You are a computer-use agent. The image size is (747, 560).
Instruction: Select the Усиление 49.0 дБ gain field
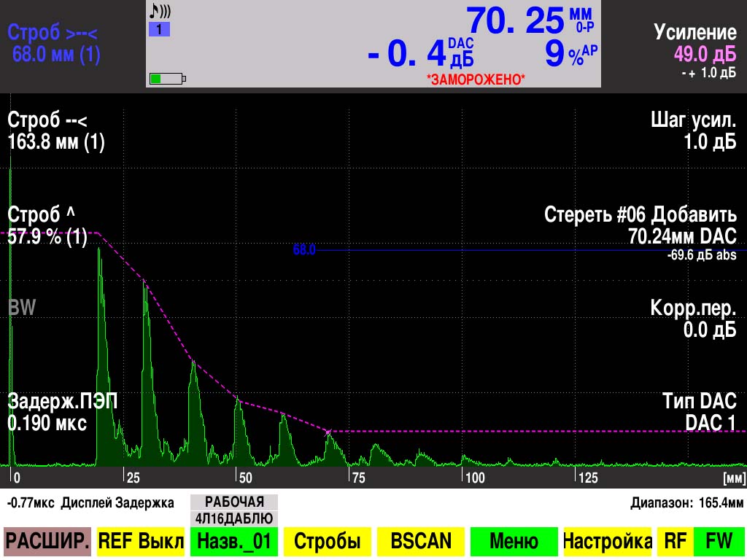694,44
